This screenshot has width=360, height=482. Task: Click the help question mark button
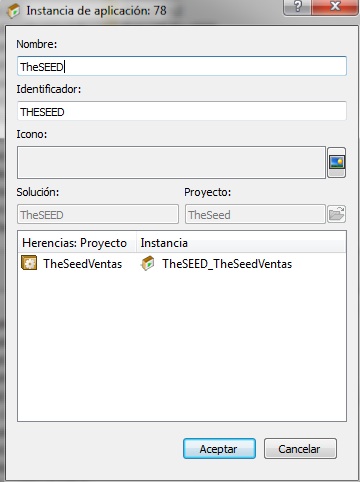(297, 7)
